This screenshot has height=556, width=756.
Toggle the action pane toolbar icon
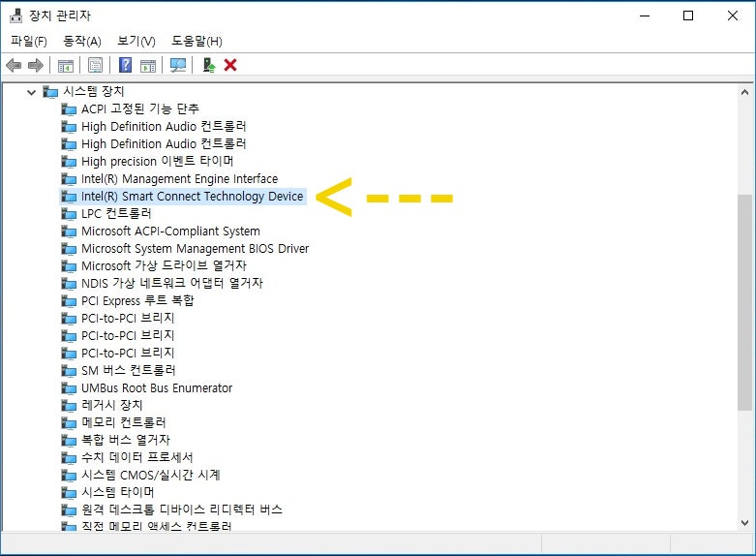tap(148, 65)
